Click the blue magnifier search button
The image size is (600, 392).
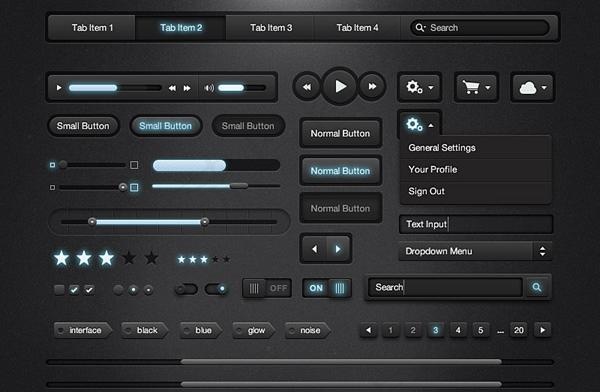coord(537,287)
